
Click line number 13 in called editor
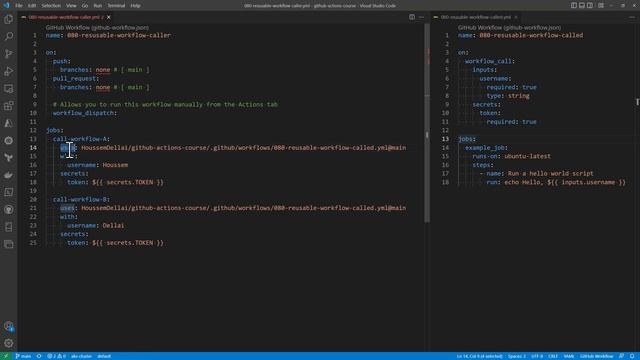point(445,139)
